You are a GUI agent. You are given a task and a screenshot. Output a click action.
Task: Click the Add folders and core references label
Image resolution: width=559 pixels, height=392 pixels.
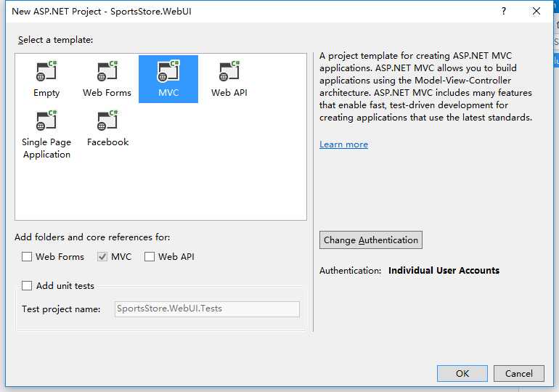tap(92, 237)
